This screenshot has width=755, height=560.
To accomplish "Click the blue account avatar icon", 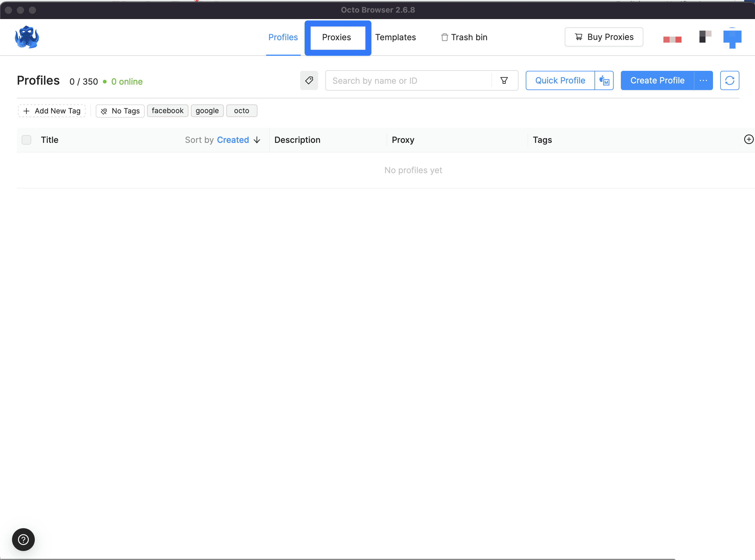I will [x=732, y=38].
